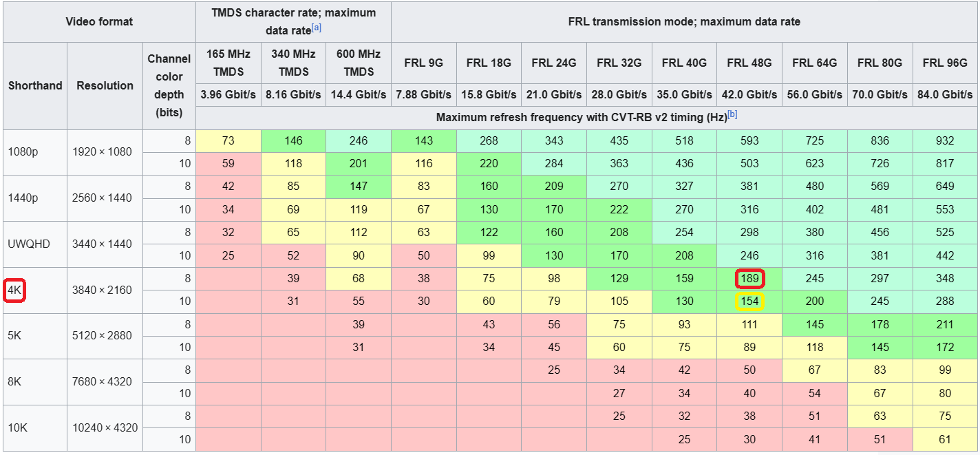Select the red-outlined 189 cell

pyautogui.click(x=749, y=278)
